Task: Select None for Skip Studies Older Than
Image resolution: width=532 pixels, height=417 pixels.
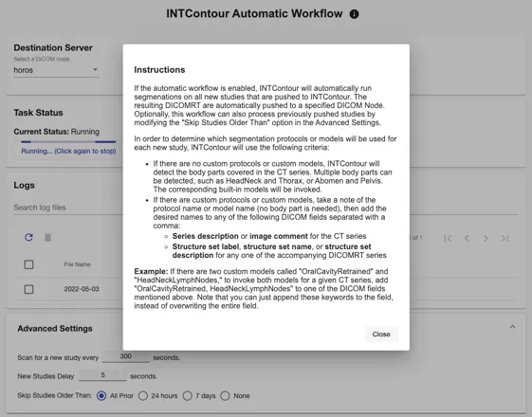Action: coord(226,395)
